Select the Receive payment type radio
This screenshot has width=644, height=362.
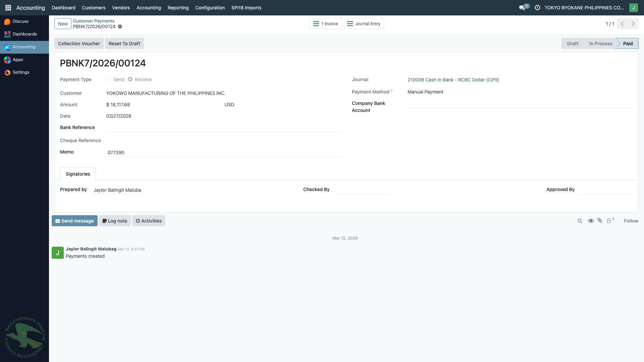point(130,79)
